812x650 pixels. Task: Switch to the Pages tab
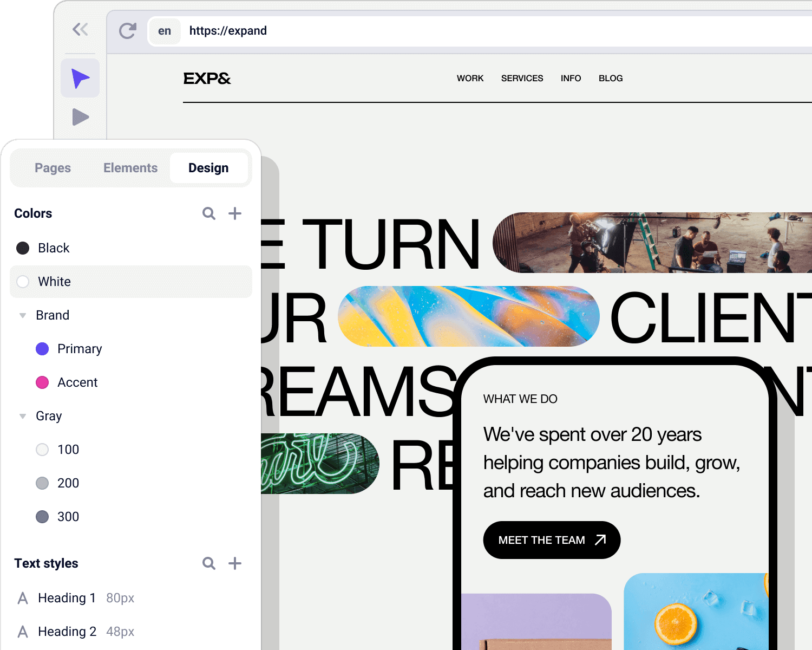coord(53,168)
